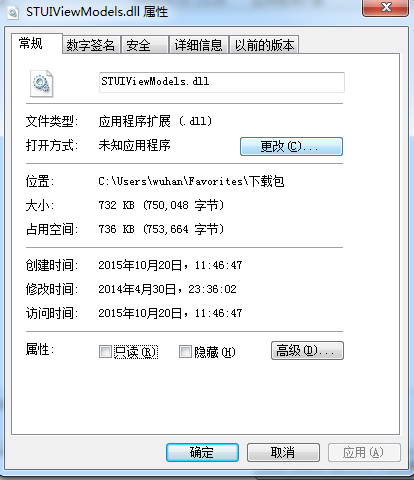Toggle the 隐藏 hidden checkbox
Viewport: 414px width, 480px height.
pyautogui.click(x=185, y=351)
